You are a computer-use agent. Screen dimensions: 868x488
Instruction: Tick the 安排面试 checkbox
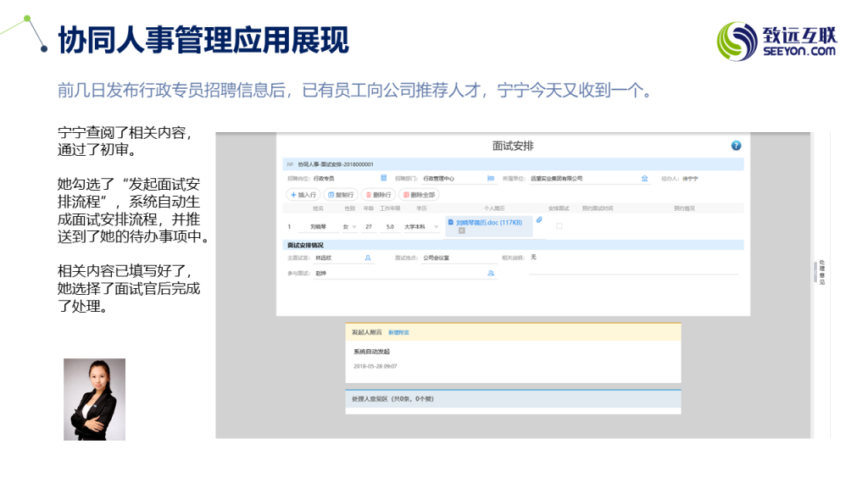tap(559, 226)
